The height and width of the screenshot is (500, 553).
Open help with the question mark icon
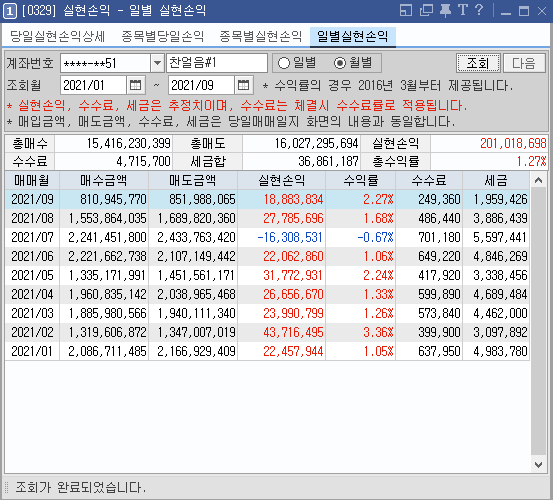(479, 10)
